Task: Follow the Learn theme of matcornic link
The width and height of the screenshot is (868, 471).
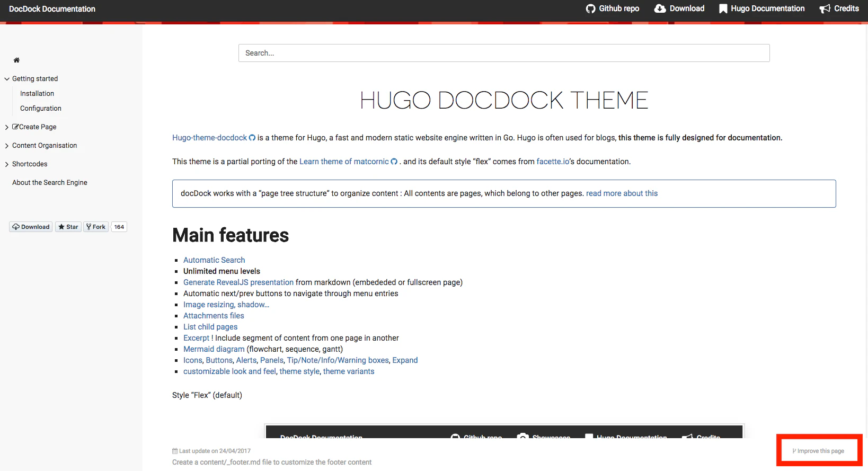Action: [344, 162]
